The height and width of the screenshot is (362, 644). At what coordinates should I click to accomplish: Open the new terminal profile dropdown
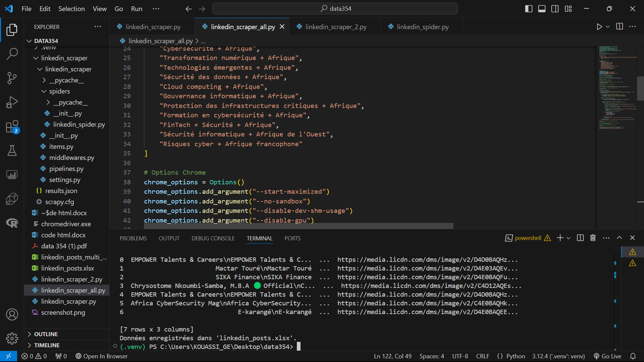[569, 238]
